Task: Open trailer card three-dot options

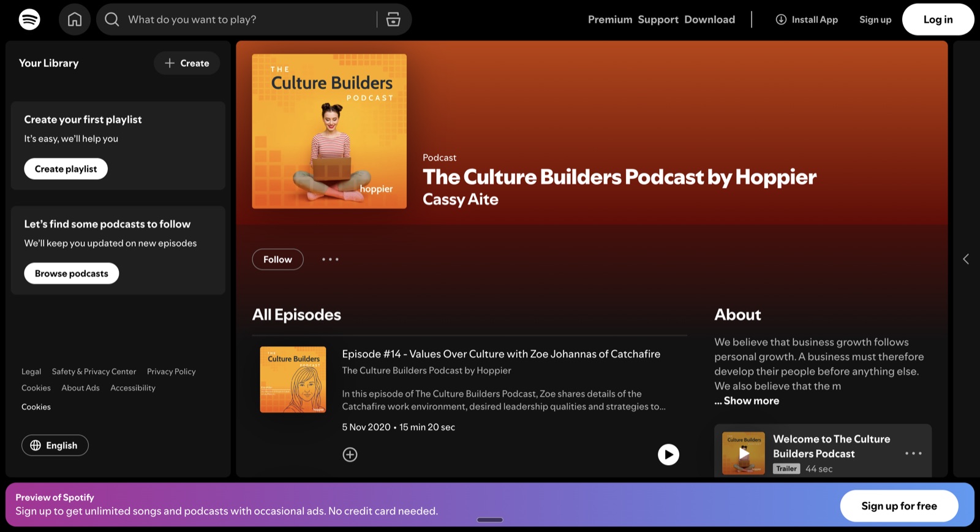Action: [913, 454]
